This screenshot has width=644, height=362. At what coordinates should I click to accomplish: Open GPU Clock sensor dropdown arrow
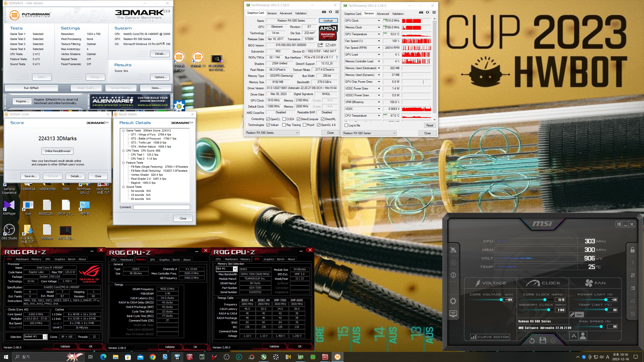click(x=379, y=21)
